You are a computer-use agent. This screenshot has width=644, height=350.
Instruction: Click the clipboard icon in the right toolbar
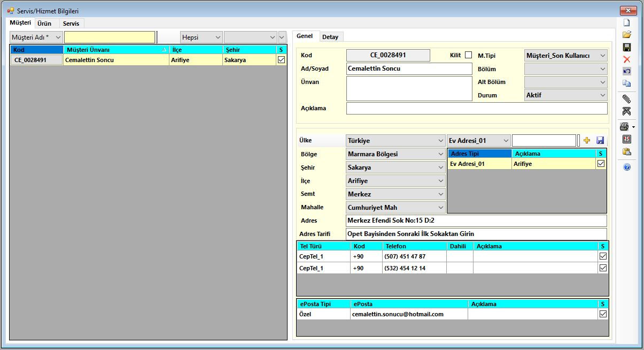[627, 151]
